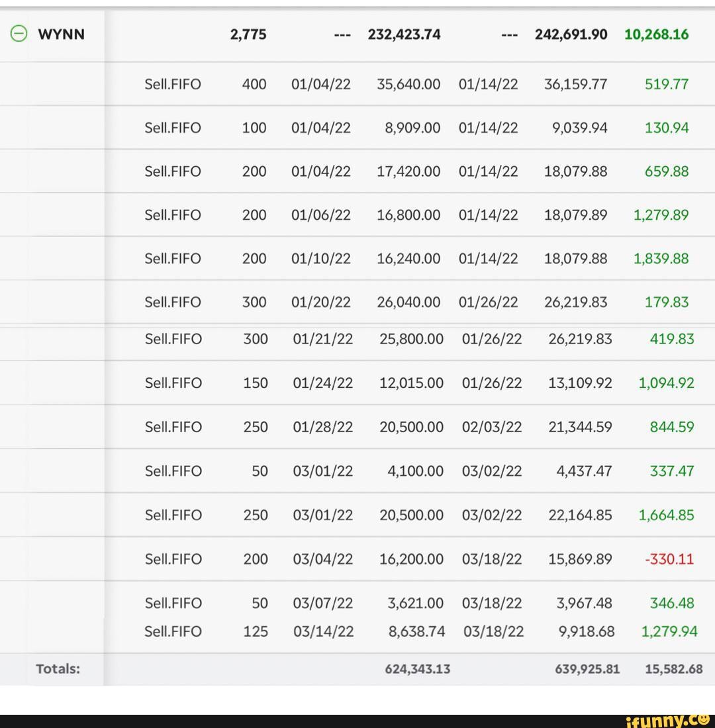
Task: Click the 03/14/22 acquired date
Action: (x=323, y=631)
